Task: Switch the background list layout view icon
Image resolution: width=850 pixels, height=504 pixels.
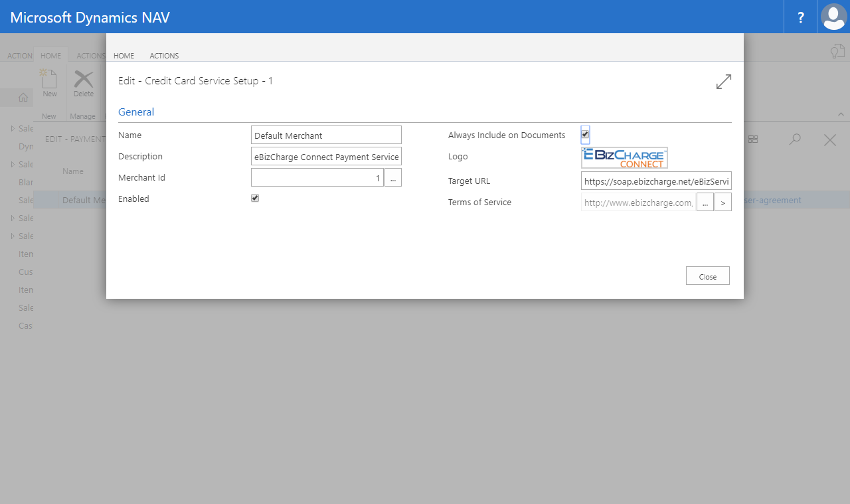Action: tap(753, 139)
